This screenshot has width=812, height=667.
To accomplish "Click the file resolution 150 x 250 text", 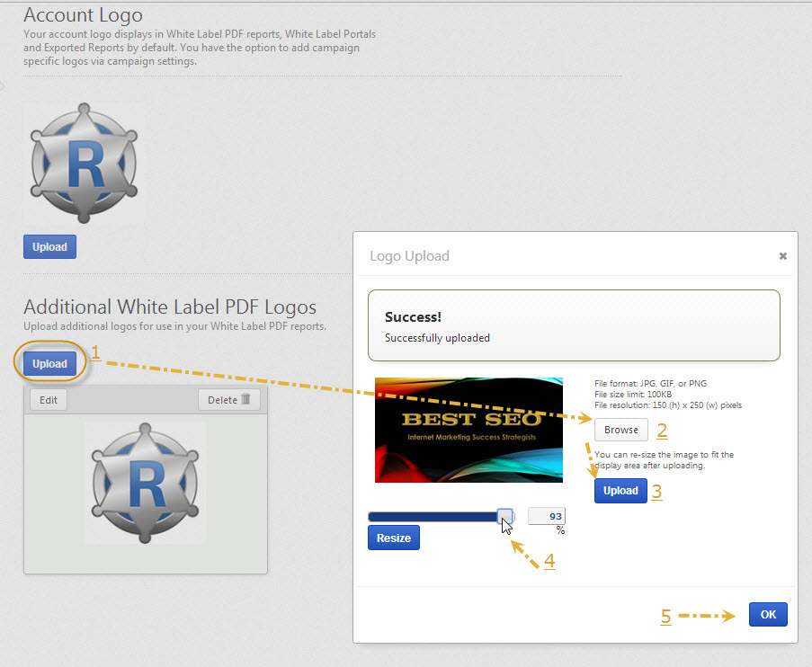I will tap(668, 405).
